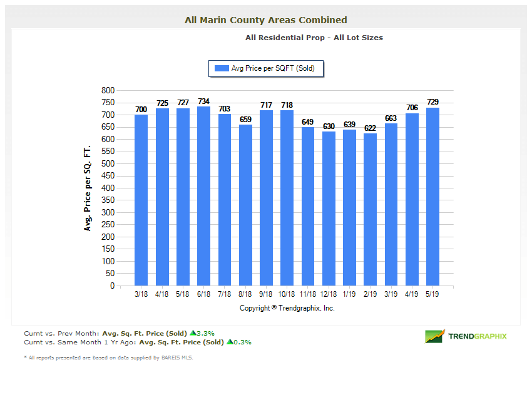The height and width of the screenshot is (407, 532).
Task: Click the 5/19 bar valued 729
Action: click(x=432, y=197)
